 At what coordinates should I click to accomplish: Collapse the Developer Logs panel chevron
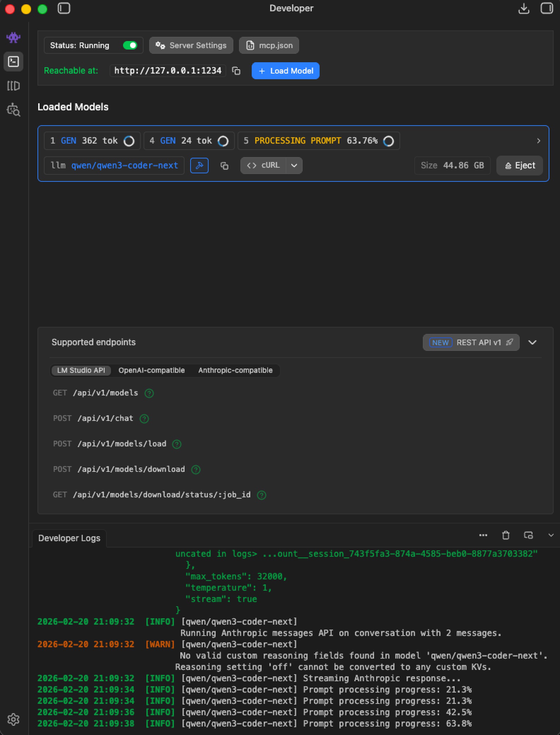pos(551,535)
